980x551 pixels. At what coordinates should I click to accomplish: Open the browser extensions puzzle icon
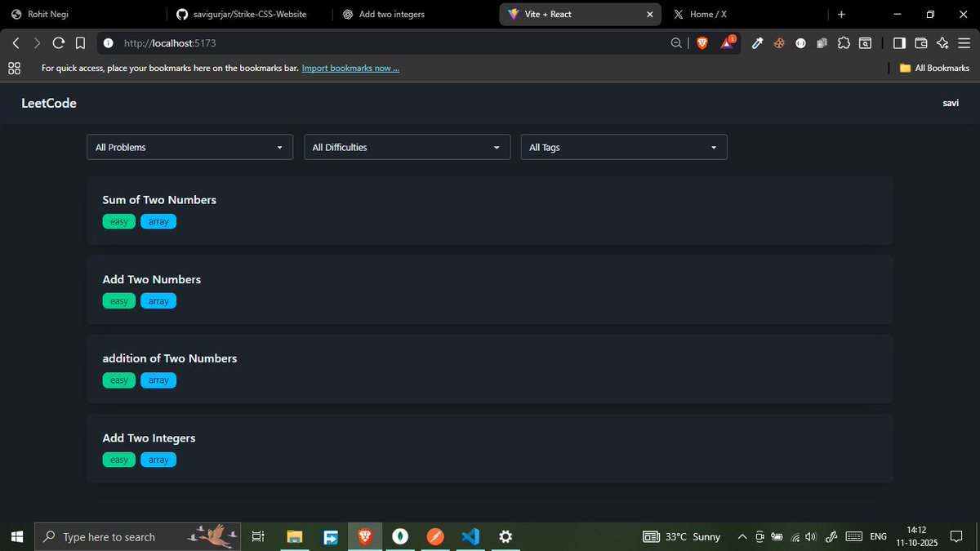pyautogui.click(x=844, y=43)
